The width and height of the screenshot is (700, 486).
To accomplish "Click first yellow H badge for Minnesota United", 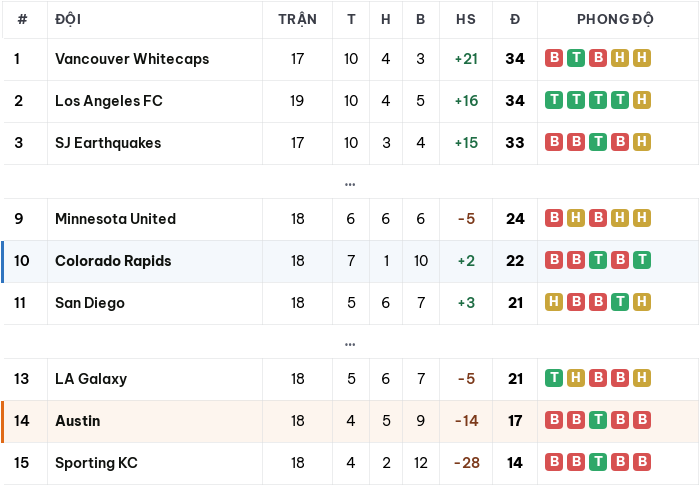I will tap(575, 218).
